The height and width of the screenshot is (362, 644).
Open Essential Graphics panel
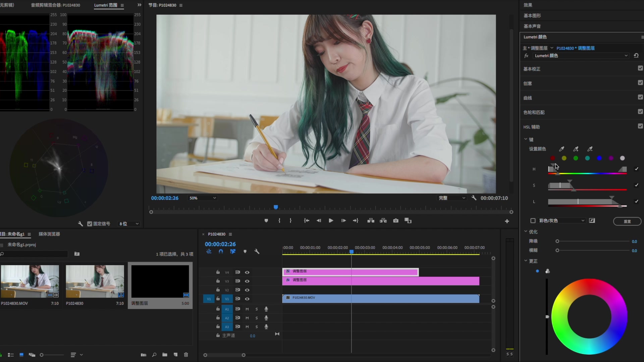tap(532, 15)
